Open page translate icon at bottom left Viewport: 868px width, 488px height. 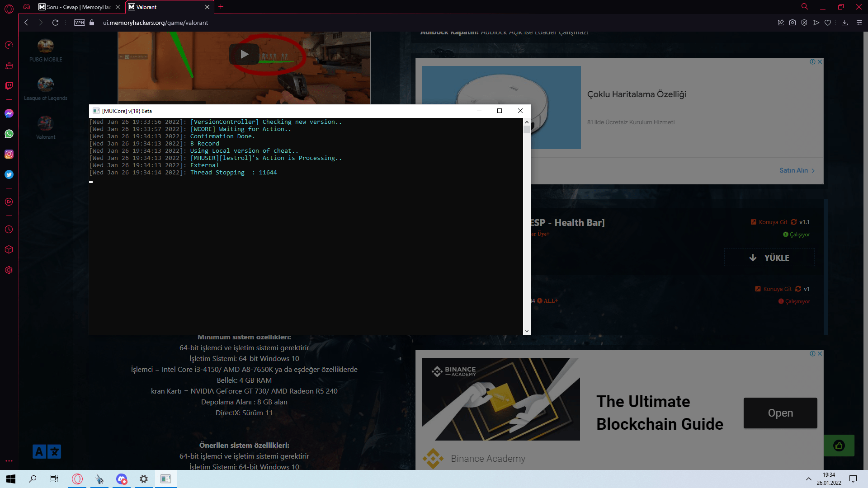click(x=47, y=451)
